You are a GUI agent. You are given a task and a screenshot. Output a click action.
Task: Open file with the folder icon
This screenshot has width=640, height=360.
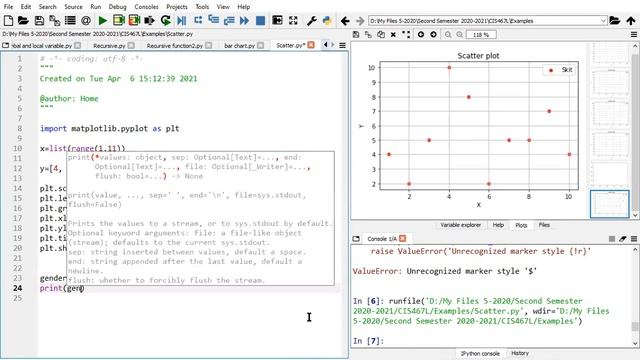23,20
